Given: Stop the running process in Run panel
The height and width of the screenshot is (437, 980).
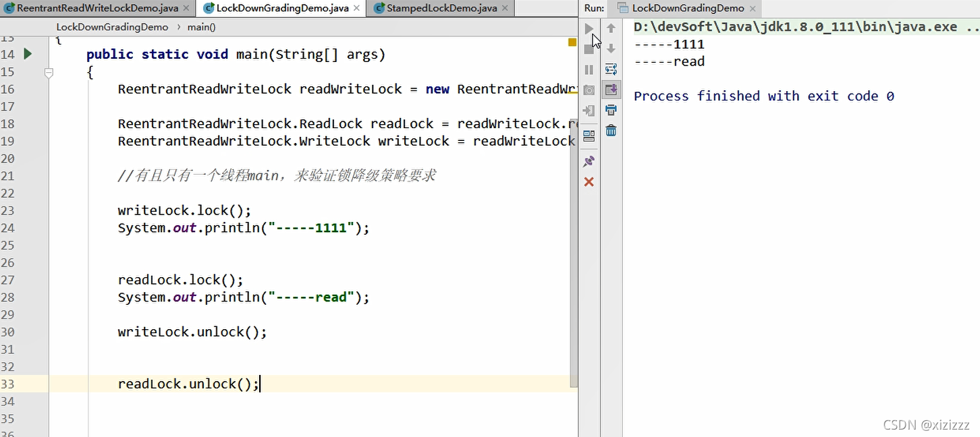Looking at the screenshot, I should (589, 49).
